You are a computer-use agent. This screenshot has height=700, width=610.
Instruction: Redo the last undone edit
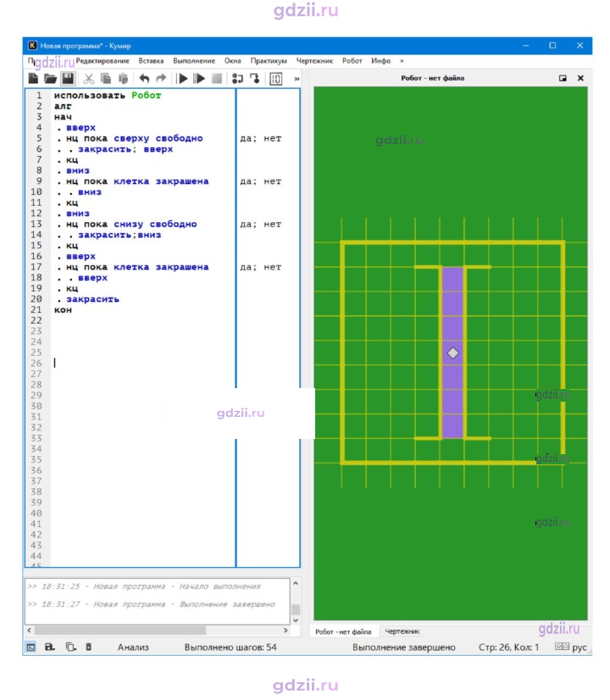coord(161,79)
